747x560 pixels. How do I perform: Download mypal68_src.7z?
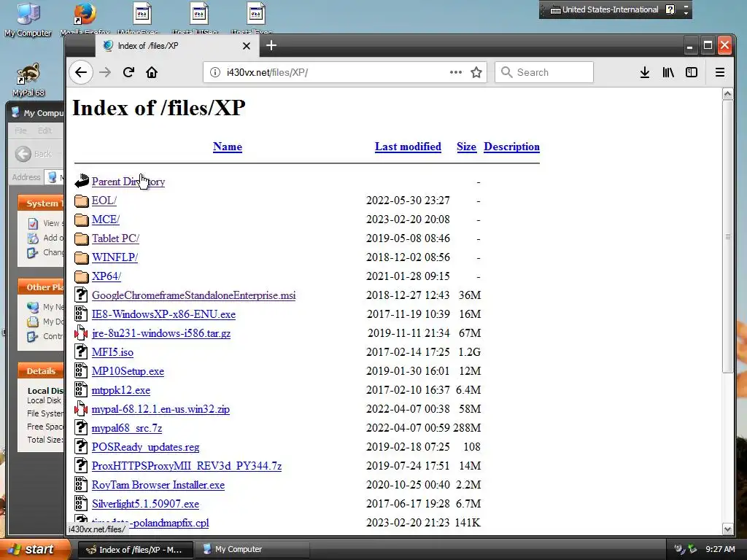click(127, 428)
